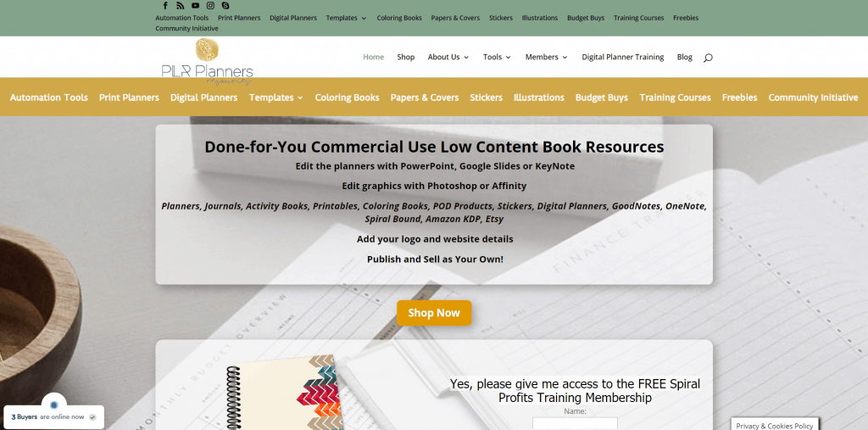Click 'Edit graphics with Photoshop or Affinity' text
The image size is (868, 430).
434,187
